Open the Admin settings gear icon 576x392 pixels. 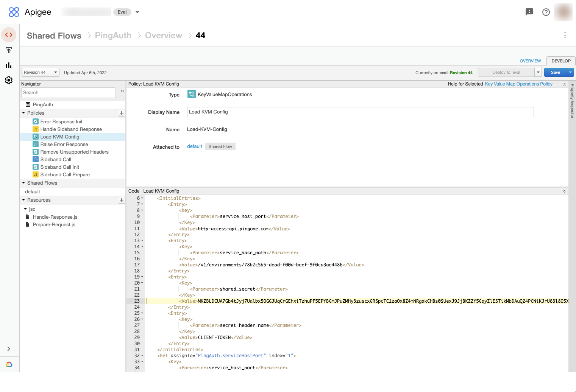pyautogui.click(x=9, y=80)
